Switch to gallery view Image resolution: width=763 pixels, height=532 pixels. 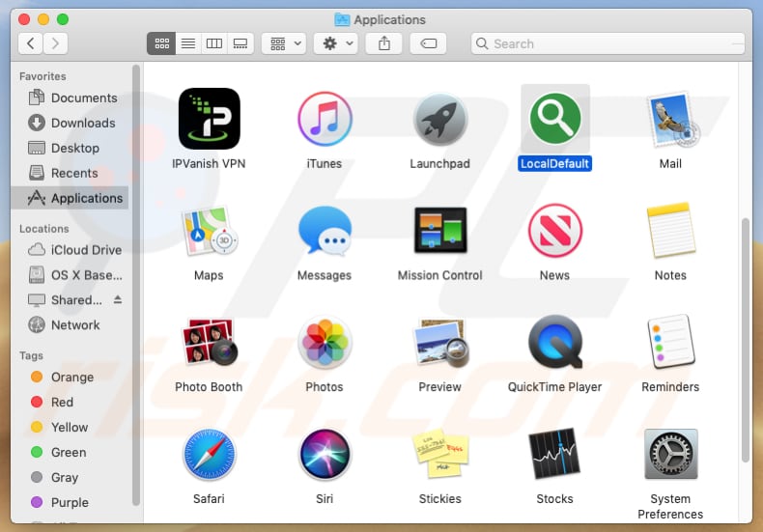tap(240, 43)
